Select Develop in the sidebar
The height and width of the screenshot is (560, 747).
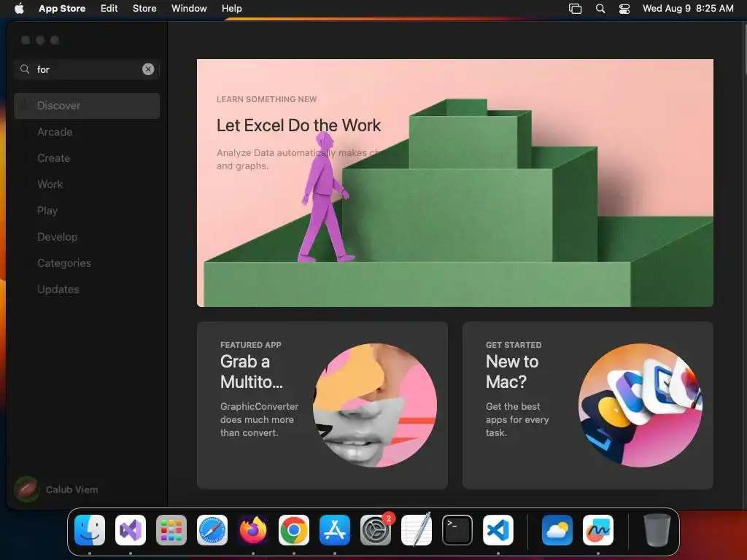[x=87, y=237]
